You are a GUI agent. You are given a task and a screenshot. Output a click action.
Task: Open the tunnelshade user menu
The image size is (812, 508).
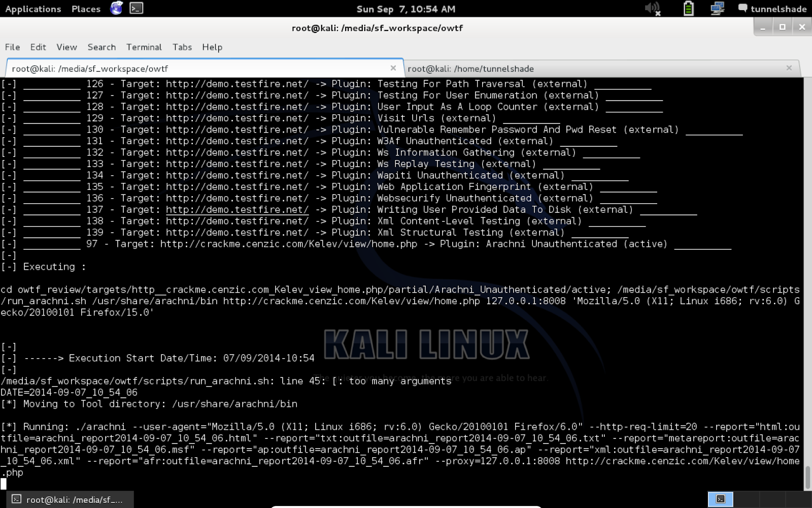(x=772, y=9)
